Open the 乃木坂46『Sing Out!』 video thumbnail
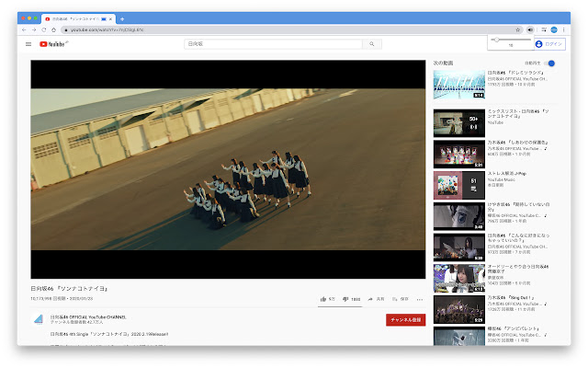The height and width of the screenshot is (368, 588). pyautogui.click(x=459, y=309)
